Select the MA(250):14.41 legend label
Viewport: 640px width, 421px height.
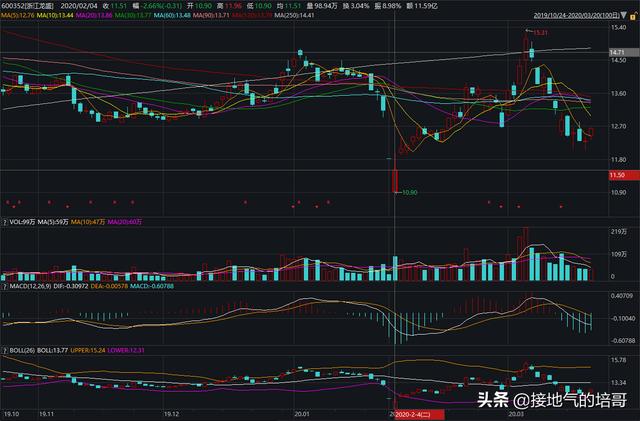tap(294, 16)
